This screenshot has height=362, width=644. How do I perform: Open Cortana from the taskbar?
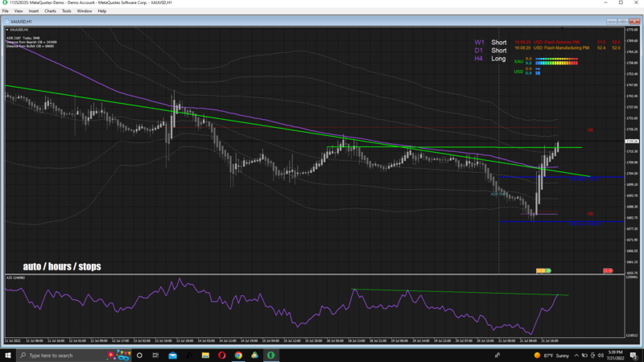pos(139,356)
